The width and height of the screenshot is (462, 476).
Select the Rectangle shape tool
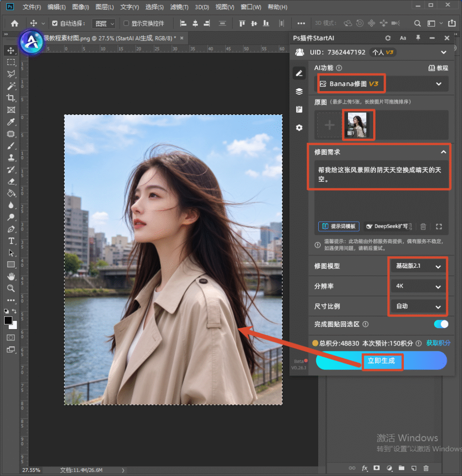[x=11, y=264]
